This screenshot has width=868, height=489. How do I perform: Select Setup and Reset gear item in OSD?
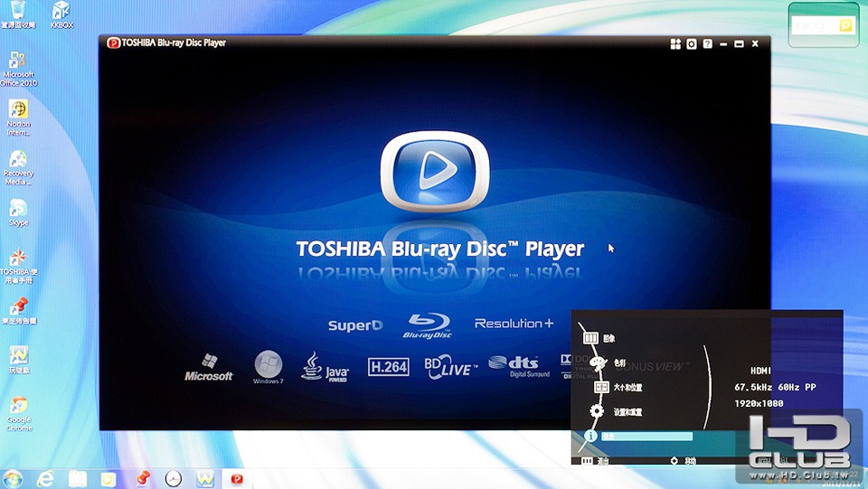pyautogui.click(x=616, y=411)
